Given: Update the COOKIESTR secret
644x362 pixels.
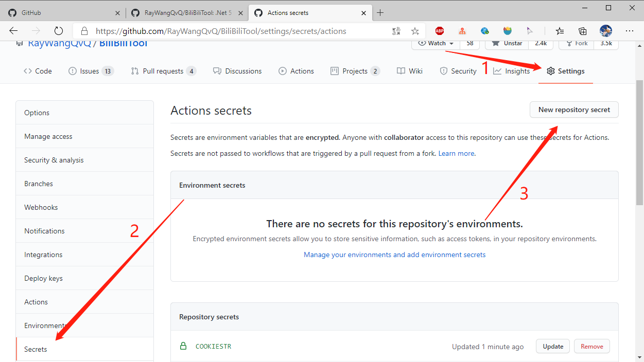Looking at the screenshot, I should (x=553, y=347).
